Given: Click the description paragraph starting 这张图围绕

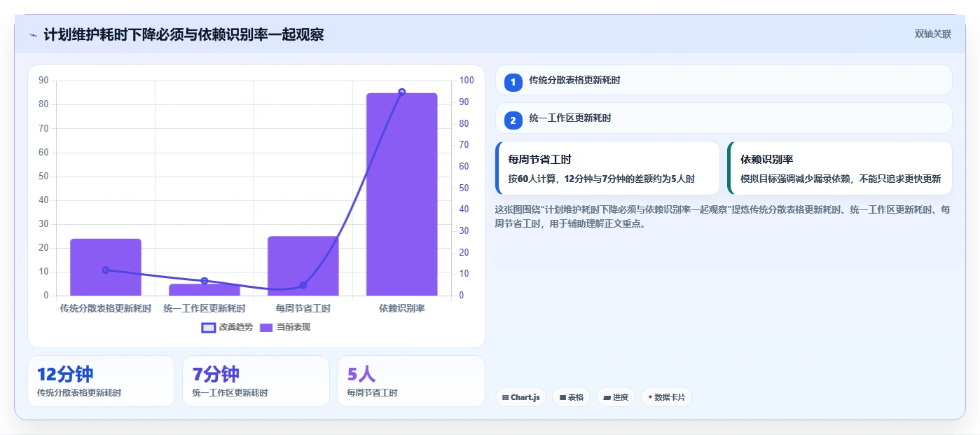Looking at the screenshot, I should point(723,216).
